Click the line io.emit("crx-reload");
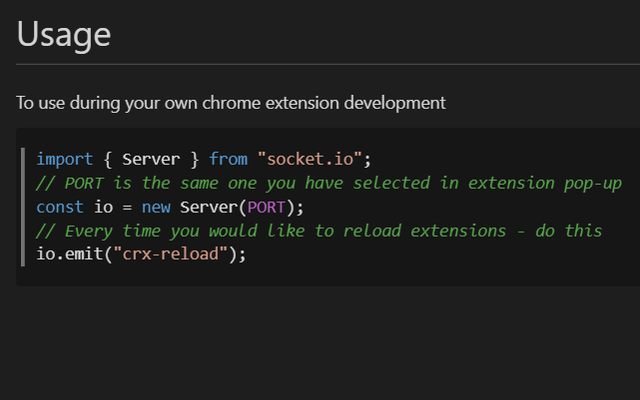Image resolution: width=640 pixels, height=400 pixels. 141,254
